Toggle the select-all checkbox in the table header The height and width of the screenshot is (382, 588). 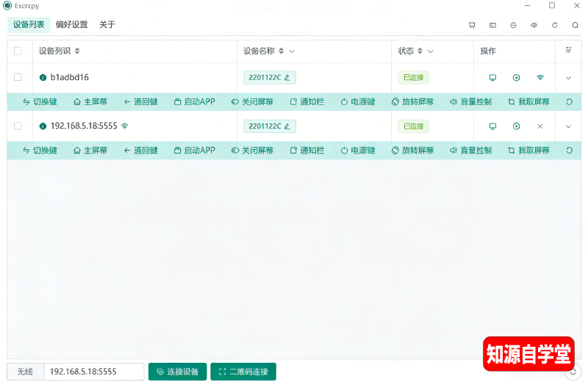(x=18, y=51)
